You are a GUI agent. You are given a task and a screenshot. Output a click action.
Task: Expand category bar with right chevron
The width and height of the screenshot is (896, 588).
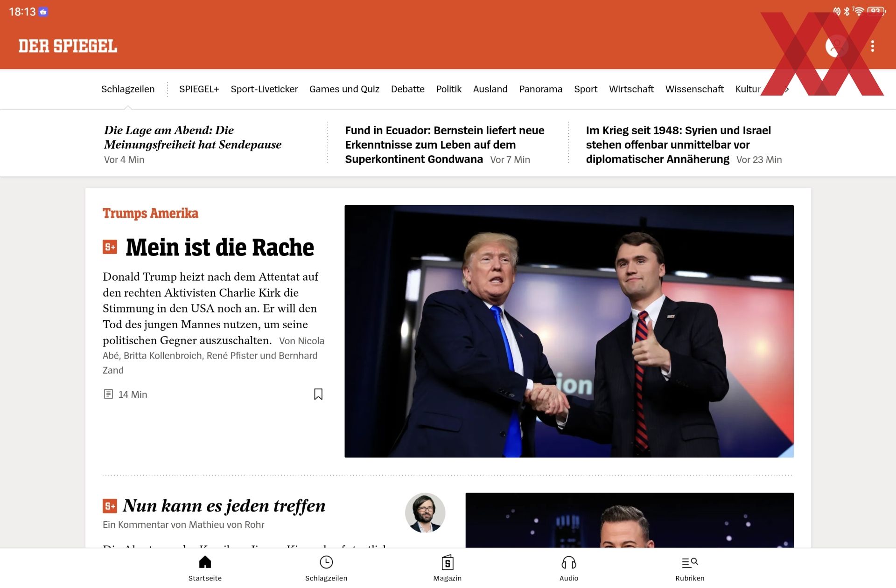[x=787, y=89]
